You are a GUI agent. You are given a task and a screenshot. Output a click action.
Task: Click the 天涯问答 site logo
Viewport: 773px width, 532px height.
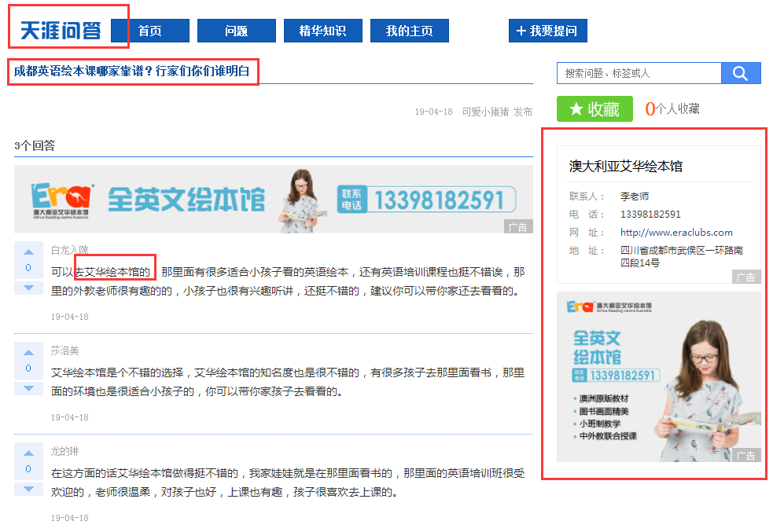pyautogui.click(x=60, y=31)
